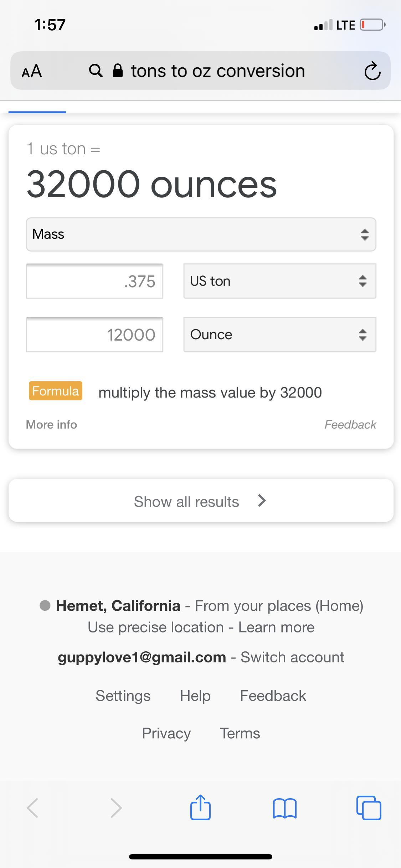The image size is (401, 868).
Task: Open Settings in the footer
Action: point(123,696)
